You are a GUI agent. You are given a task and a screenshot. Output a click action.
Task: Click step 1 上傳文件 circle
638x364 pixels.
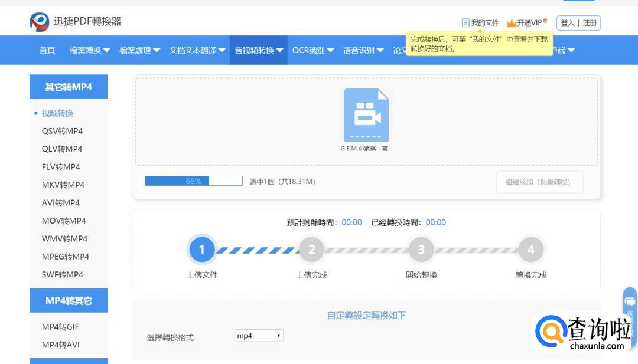201,250
